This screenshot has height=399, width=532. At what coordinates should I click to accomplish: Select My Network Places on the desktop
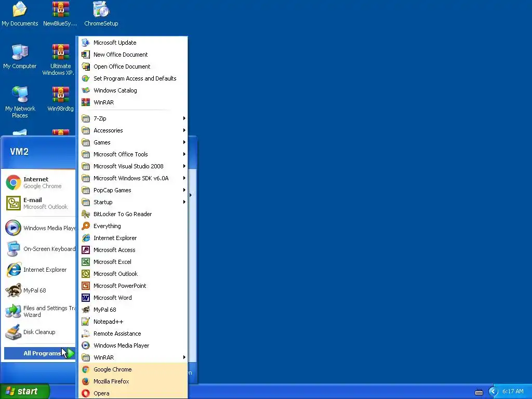[x=20, y=102]
